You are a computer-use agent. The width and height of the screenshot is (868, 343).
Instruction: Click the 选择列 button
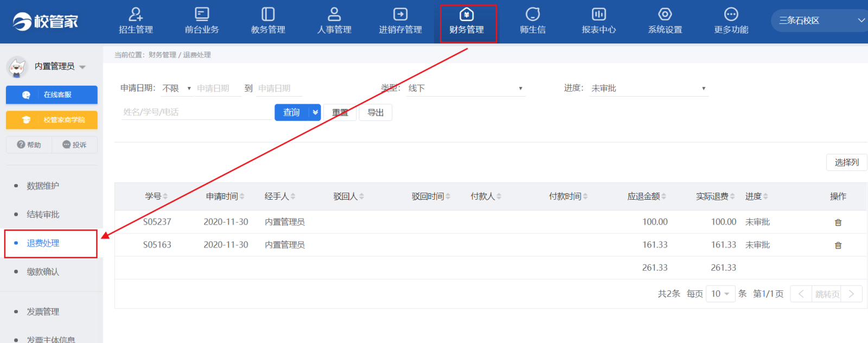(847, 162)
